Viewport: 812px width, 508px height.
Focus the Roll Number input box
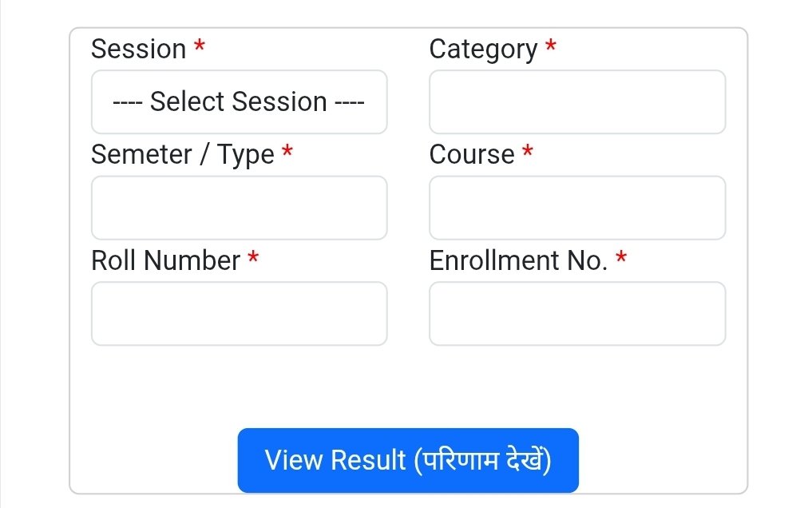tap(239, 313)
